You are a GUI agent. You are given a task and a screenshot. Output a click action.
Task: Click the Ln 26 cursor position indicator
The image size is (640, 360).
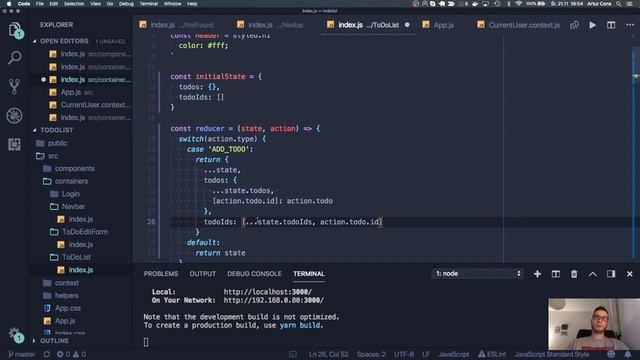point(329,354)
